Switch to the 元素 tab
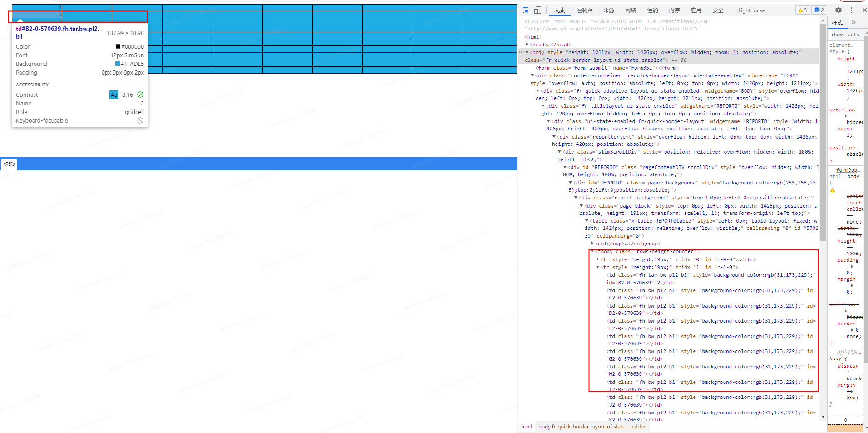Screen dimensions: 868x433 560,10
